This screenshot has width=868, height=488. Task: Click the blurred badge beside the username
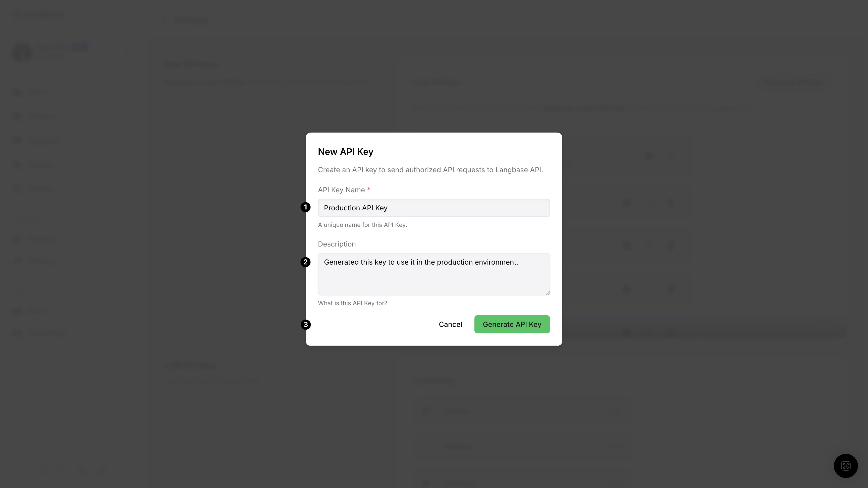[81, 47]
